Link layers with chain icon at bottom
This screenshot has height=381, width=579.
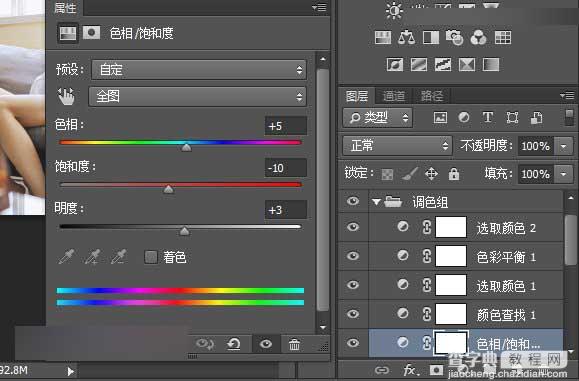(x=382, y=370)
